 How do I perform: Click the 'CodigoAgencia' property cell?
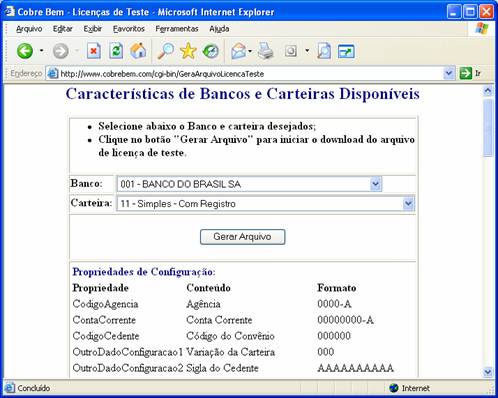(x=105, y=304)
